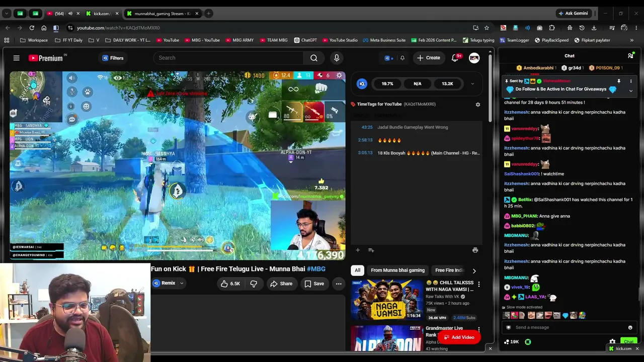This screenshot has width=644, height=362.
Task: Open the YouTube account avatar menu
Action: [x=474, y=58]
